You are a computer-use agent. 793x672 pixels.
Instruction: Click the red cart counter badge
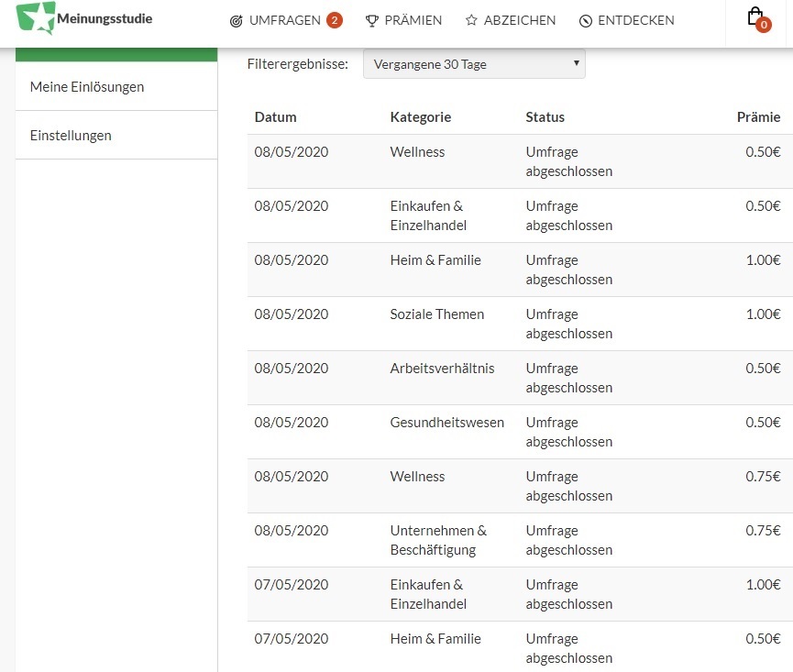[764, 24]
